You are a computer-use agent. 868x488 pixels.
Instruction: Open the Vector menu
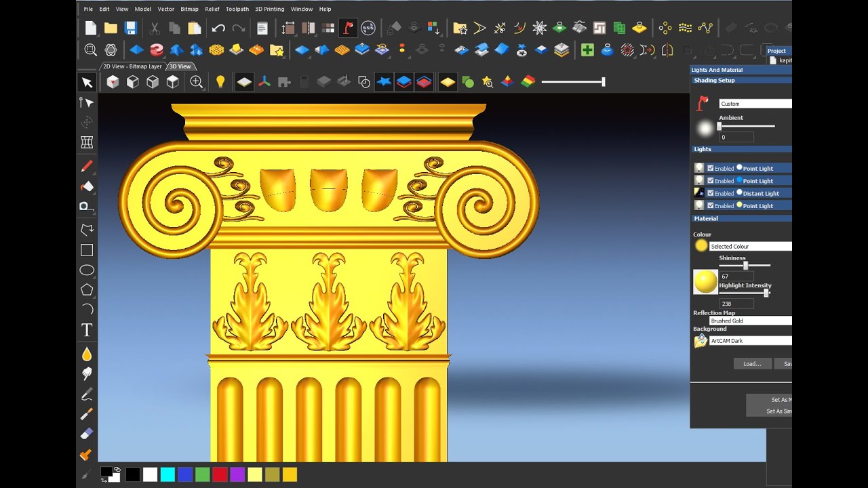[165, 9]
